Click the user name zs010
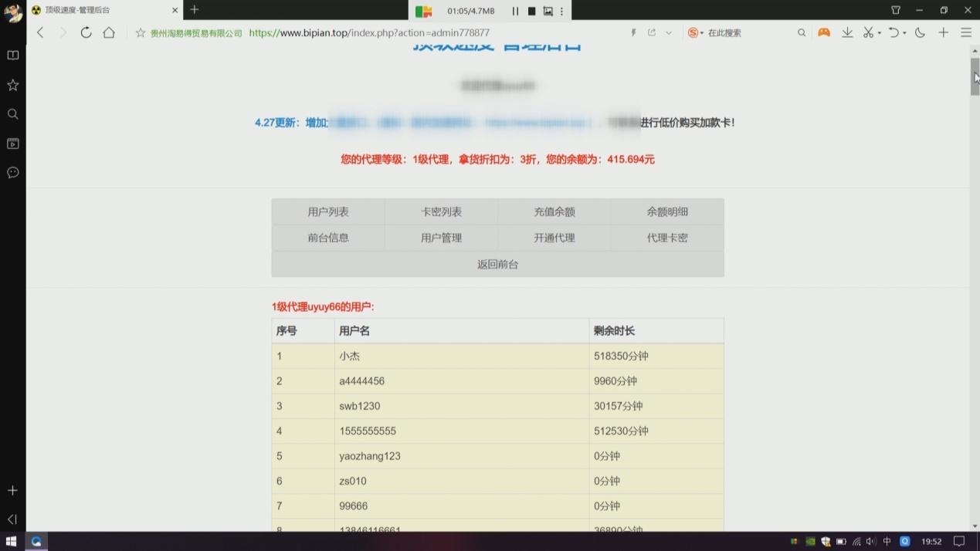Viewport: 980px width, 551px height. [353, 481]
